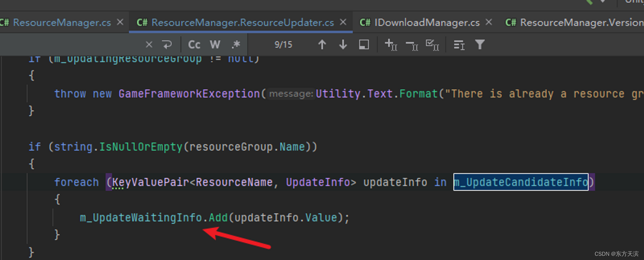Open the search filter funnel icon
Screen dimensions: 644x260
(480, 44)
